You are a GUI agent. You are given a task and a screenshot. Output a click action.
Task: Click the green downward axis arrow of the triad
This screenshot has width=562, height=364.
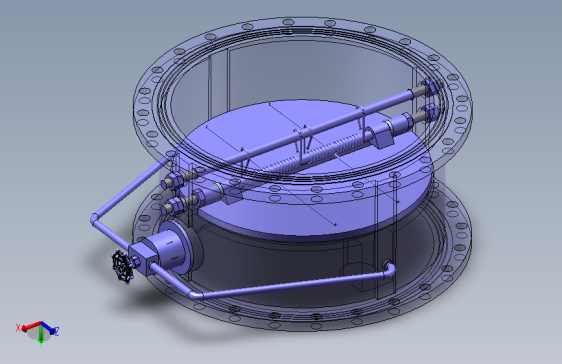click(x=41, y=337)
